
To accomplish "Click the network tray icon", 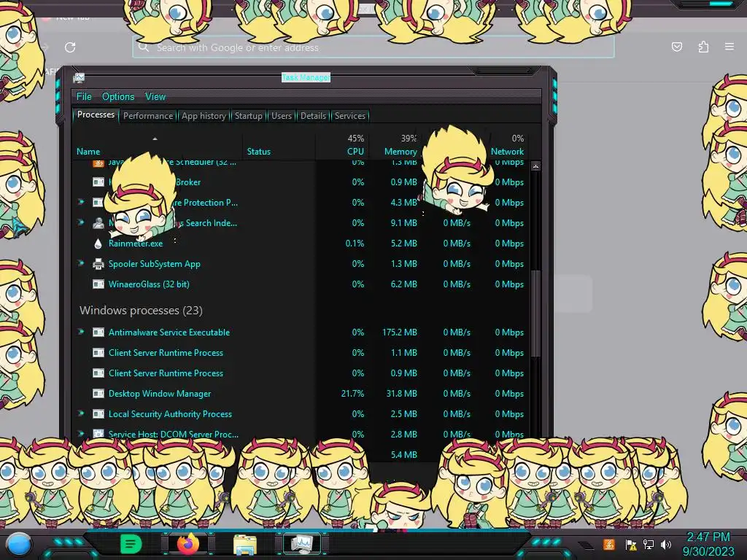I will (x=649, y=544).
